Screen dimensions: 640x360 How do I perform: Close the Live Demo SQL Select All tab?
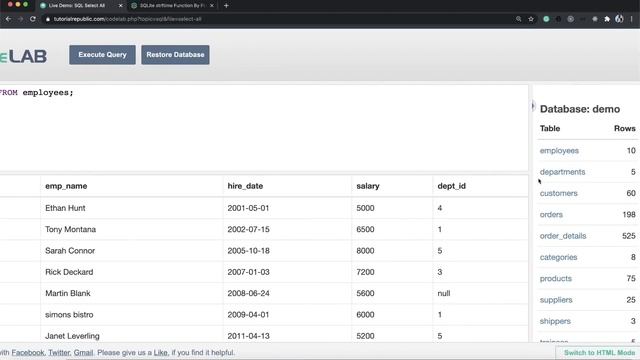pyautogui.click(x=120, y=6)
